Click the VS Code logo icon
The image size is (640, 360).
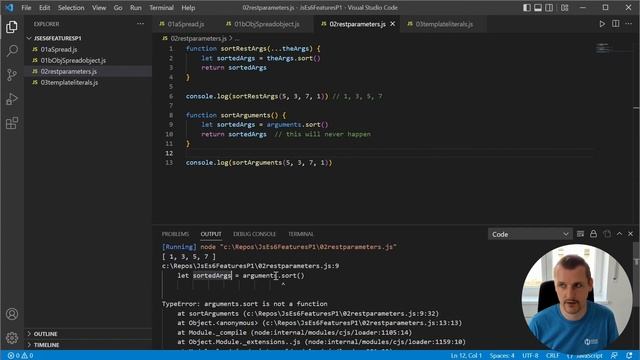(9, 8)
